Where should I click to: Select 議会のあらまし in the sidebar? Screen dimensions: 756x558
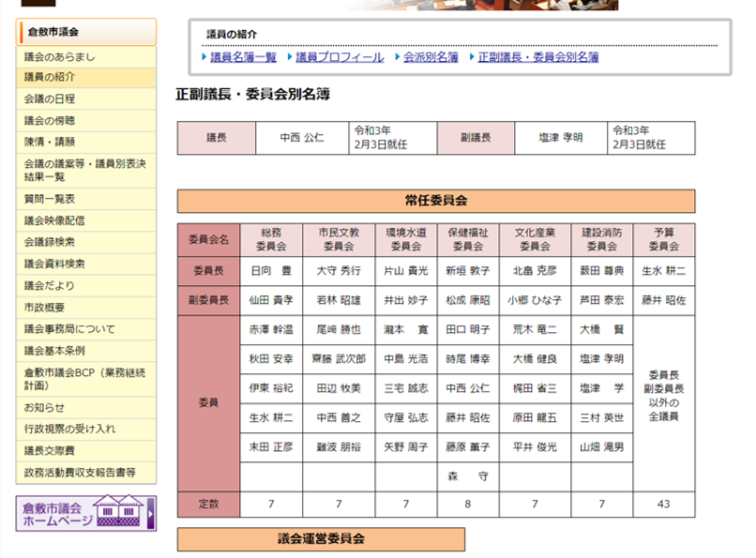pos(86,57)
